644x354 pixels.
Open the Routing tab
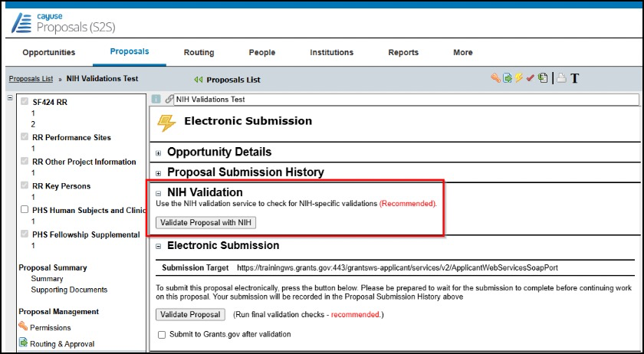[199, 53]
